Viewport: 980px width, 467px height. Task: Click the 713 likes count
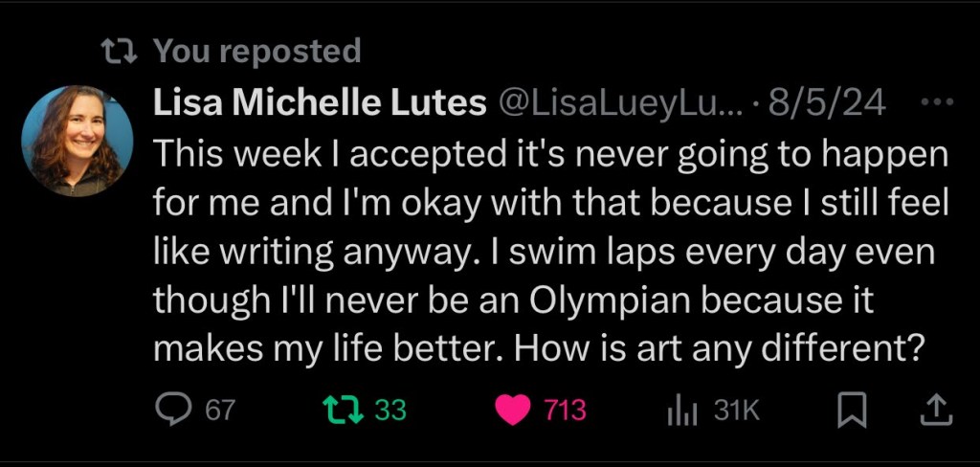[x=565, y=411]
